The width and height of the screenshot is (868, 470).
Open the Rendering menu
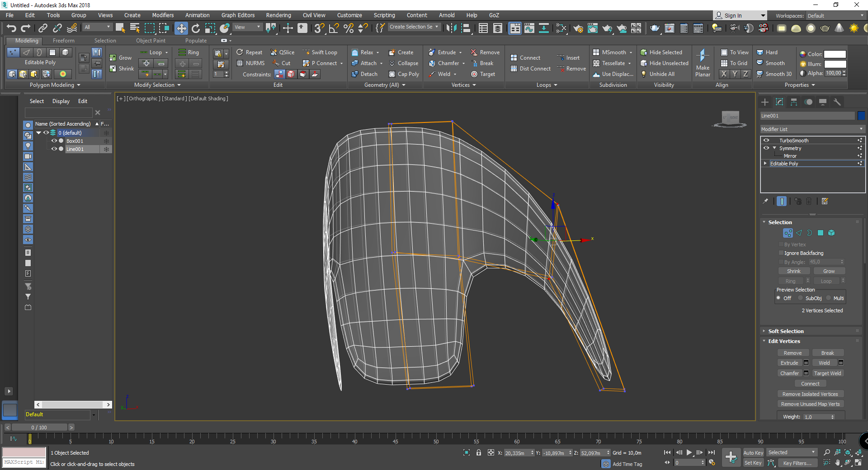[278, 15]
